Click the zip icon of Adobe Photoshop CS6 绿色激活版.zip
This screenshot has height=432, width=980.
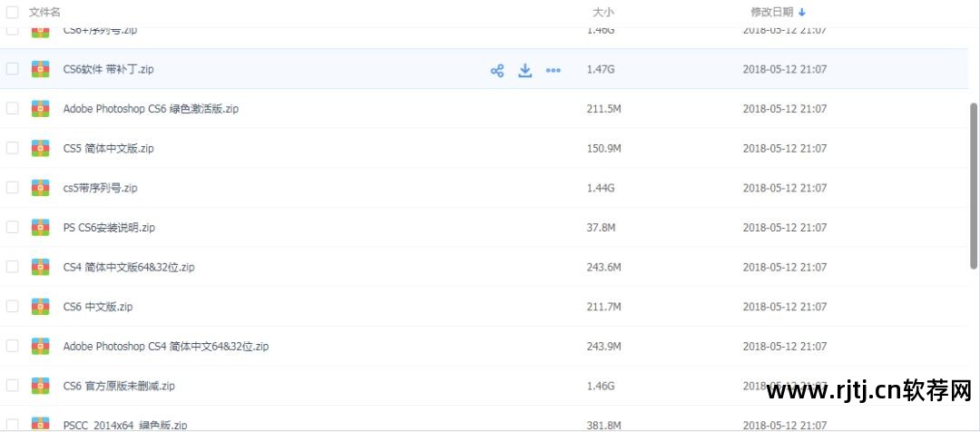[x=41, y=109]
